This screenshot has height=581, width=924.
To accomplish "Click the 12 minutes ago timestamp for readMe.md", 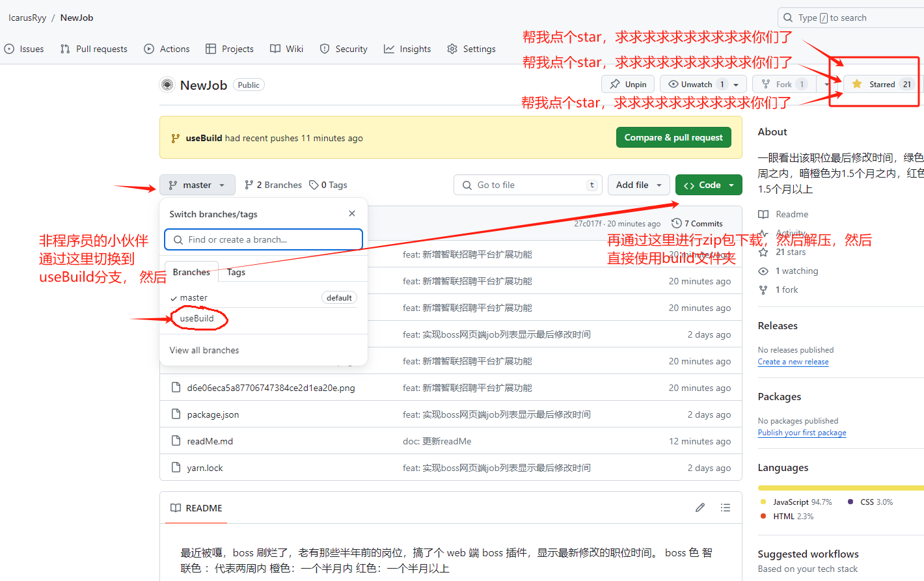I will coord(700,441).
